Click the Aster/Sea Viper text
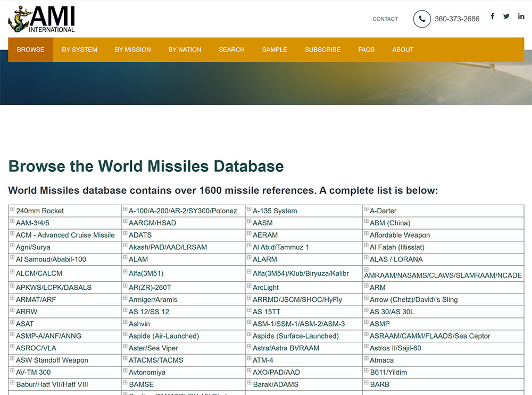This screenshot has width=532, height=395. 153,348
